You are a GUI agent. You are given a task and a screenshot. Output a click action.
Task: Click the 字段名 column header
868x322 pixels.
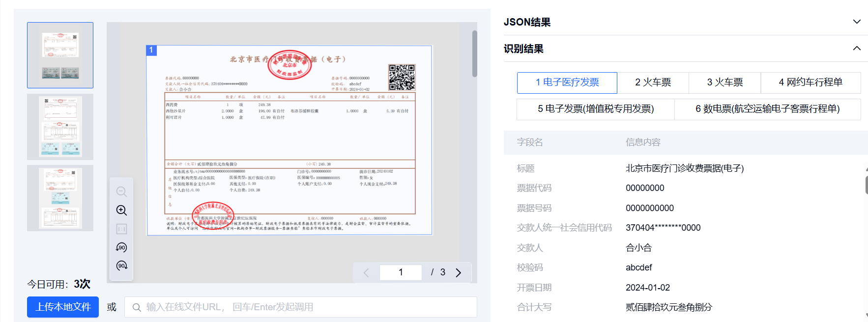tap(530, 142)
